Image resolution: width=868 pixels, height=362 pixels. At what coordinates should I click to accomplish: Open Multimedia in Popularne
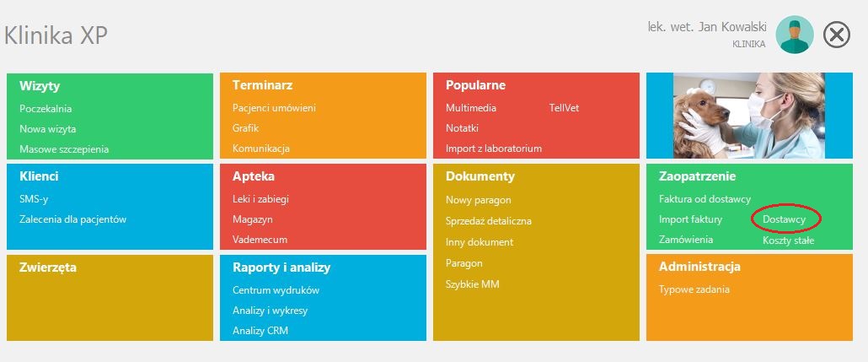pos(471,108)
